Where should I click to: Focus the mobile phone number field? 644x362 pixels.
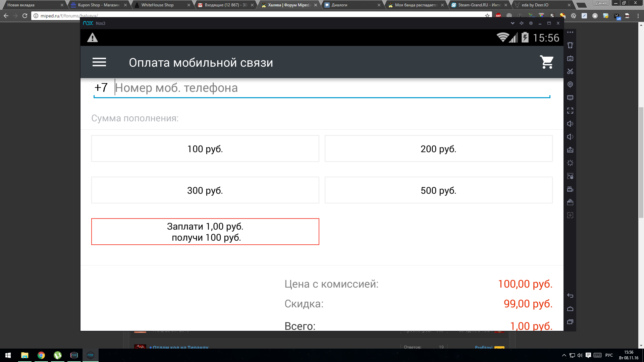[x=322, y=88]
